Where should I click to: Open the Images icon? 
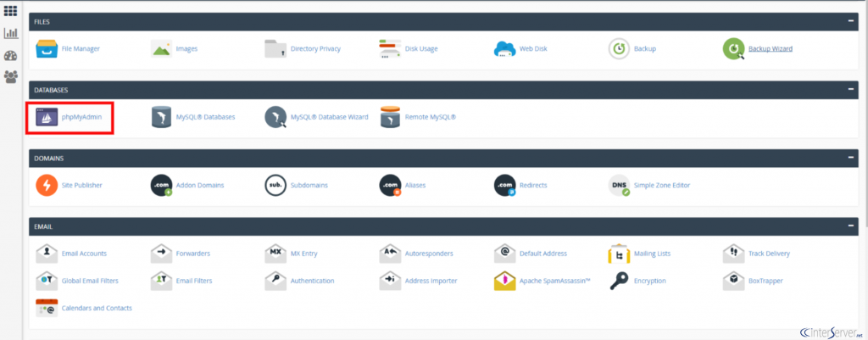(x=161, y=48)
